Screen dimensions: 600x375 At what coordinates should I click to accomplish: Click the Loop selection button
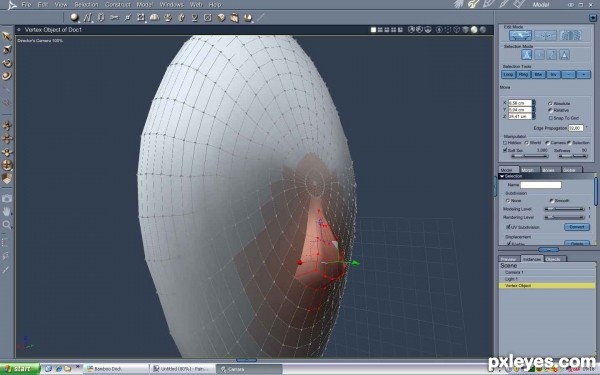[508, 75]
